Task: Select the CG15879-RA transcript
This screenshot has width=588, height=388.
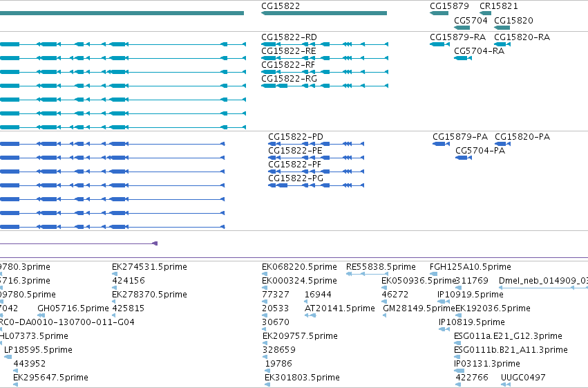Action: tap(457, 37)
